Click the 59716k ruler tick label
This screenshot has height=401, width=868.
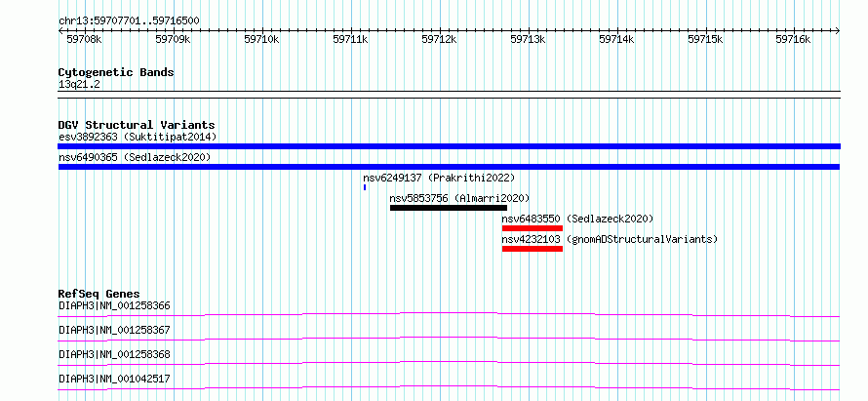[793, 40]
